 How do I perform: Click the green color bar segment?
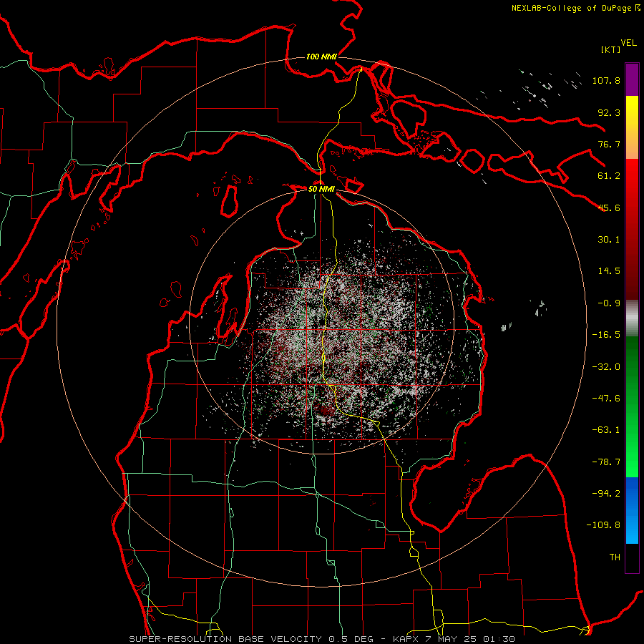(632, 406)
